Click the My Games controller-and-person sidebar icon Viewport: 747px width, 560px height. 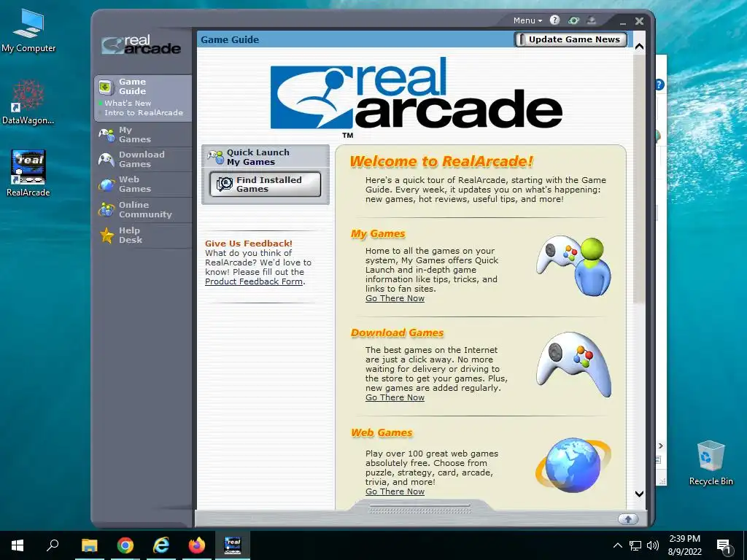pyautogui.click(x=107, y=135)
